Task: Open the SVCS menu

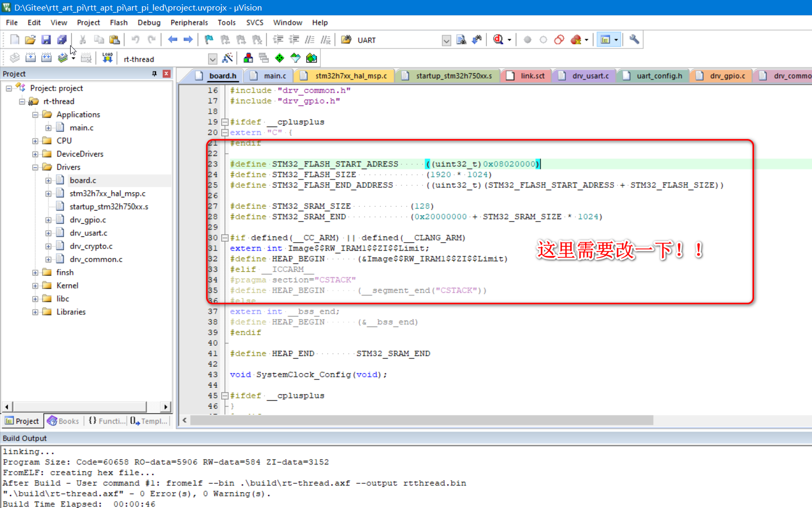Action: click(x=255, y=23)
